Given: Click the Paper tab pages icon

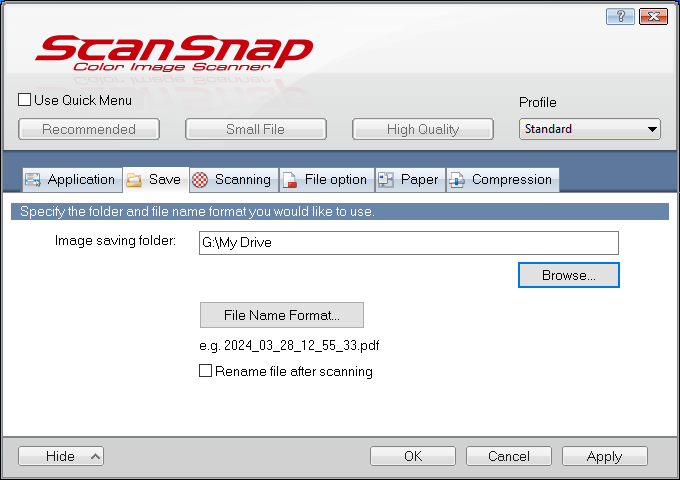Looking at the screenshot, I should click(x=386, y=180).
